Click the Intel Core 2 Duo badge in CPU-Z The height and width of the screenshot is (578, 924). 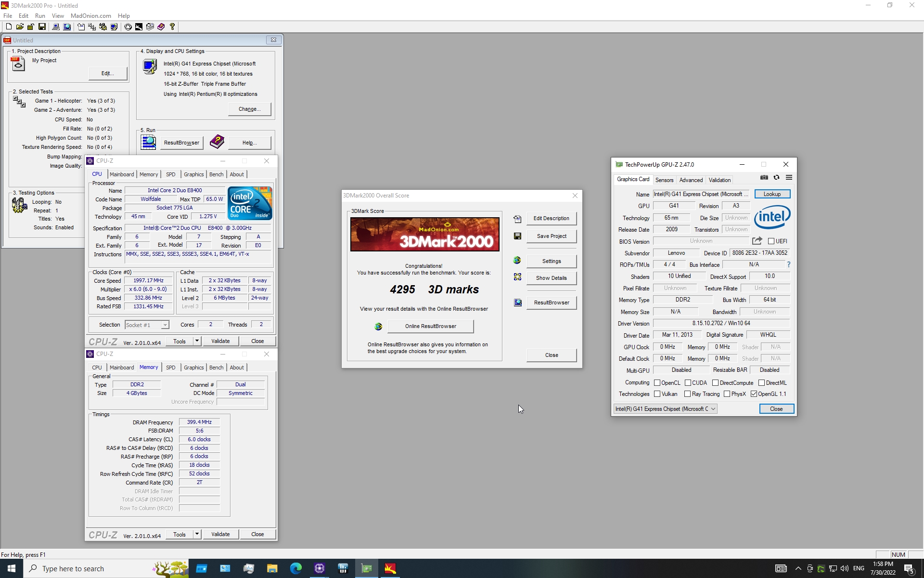tap(250, 203)
